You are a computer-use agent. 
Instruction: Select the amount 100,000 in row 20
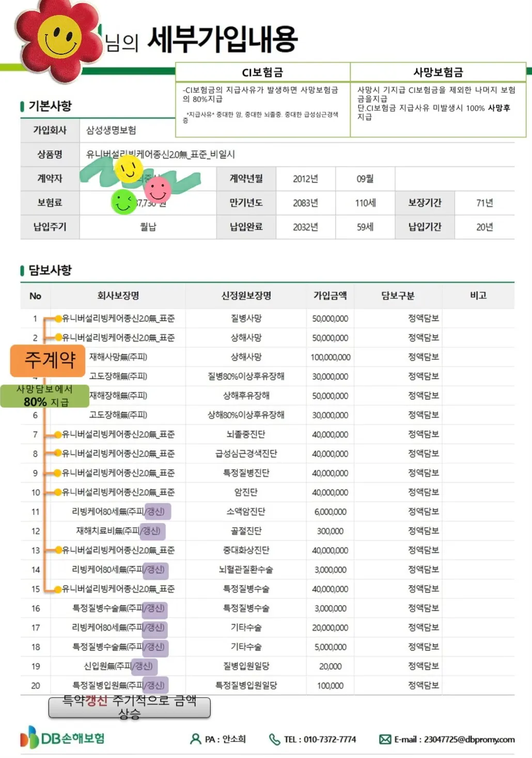tap(331, 686)
